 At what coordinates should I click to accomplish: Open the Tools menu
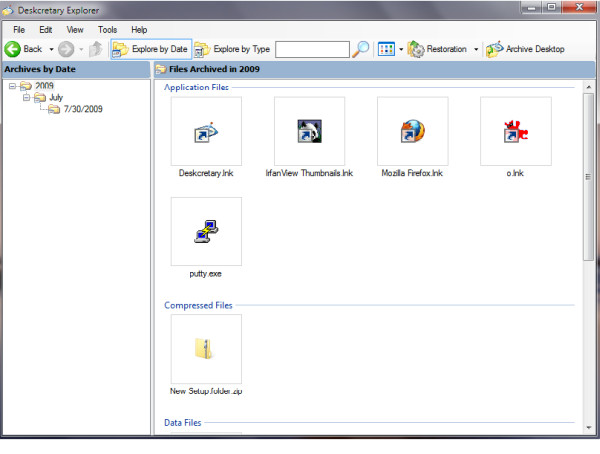[x=107, y=30]
